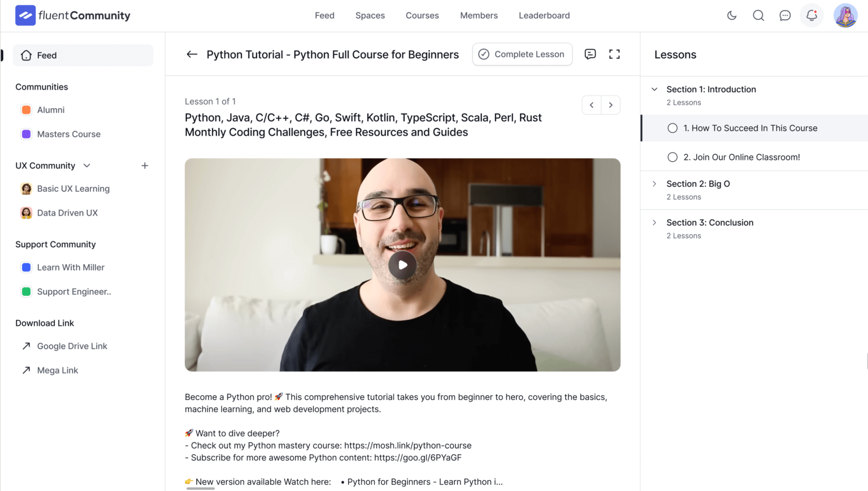Click the Complete Lesson button
Screen dimensions: 868x491
coord(522,54)
